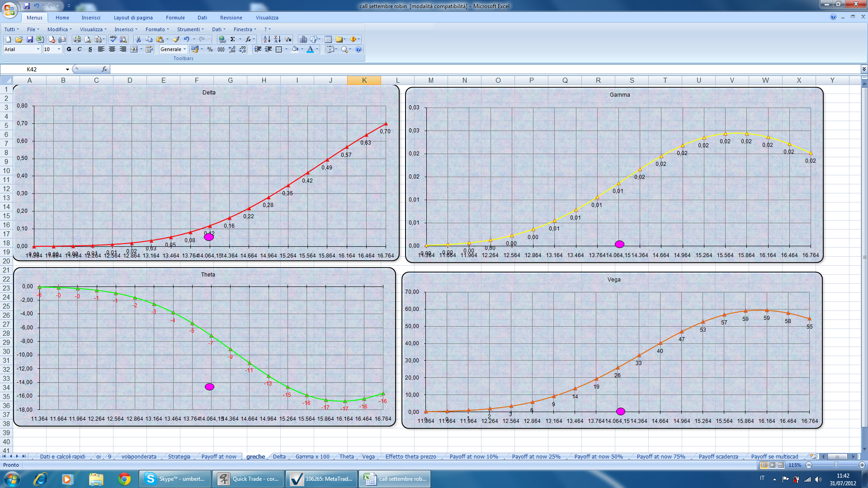
Task: Open the Payoff at now sheet tab
Action: (219, 457)
